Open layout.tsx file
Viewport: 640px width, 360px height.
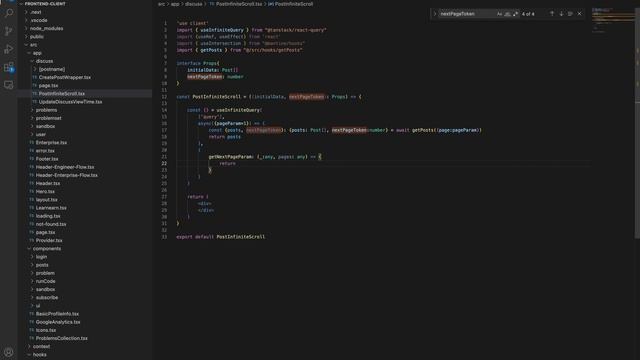pyautogui.click(x=46, y=200)
